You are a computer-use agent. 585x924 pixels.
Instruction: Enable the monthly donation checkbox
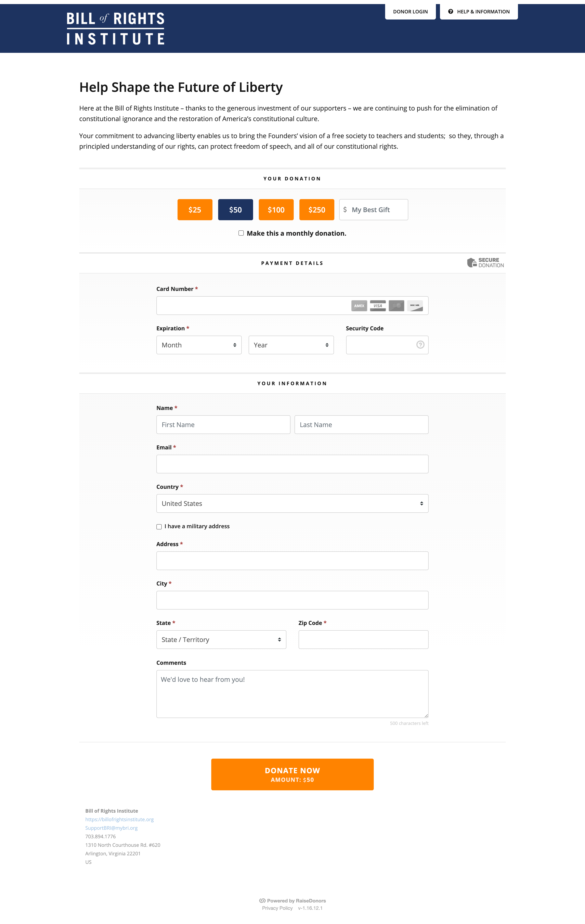241,233
